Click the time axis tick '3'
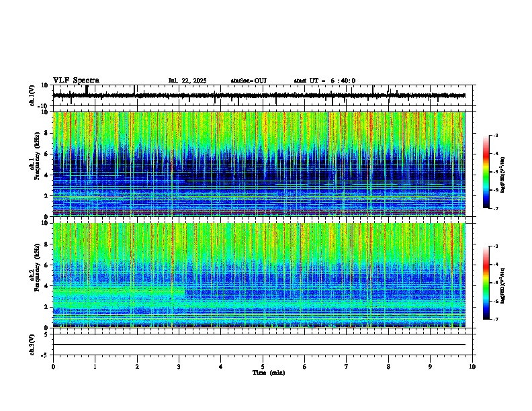The width and height of the screenshot is (532, 411). click(179, 367)
